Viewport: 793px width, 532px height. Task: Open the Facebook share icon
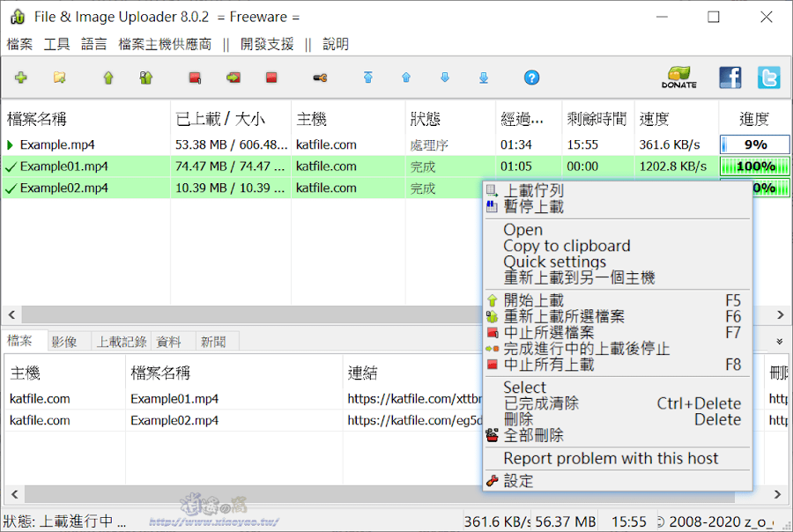730,78
